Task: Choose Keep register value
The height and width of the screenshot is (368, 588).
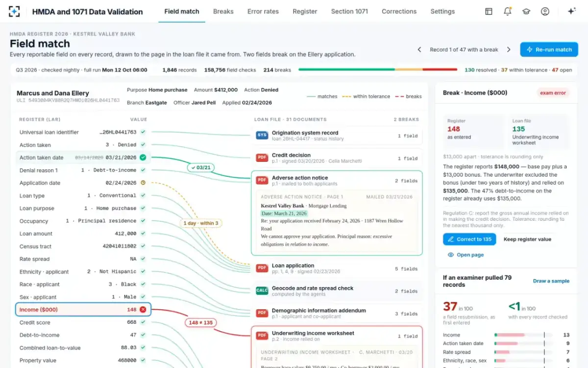Action: pos(528,239)
